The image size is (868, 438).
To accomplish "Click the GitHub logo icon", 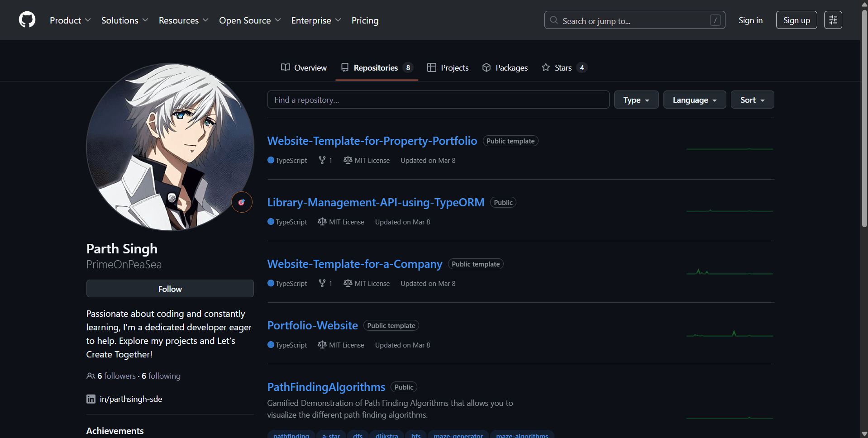I will (27, 20).
